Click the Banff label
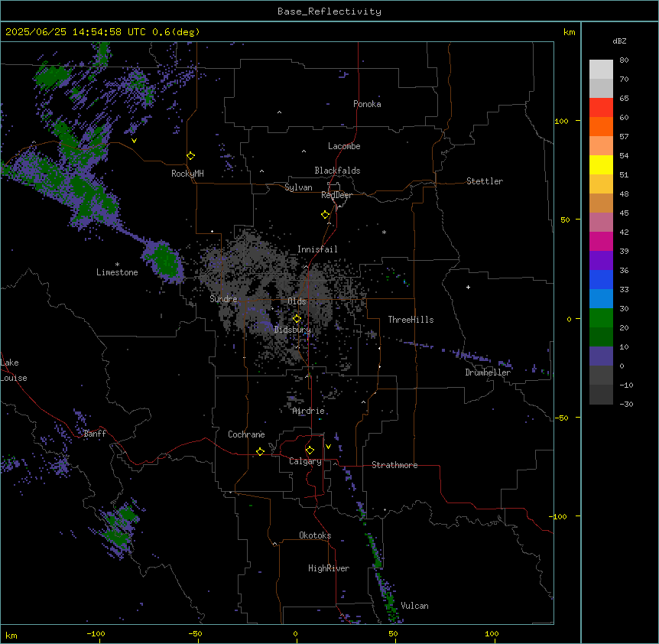Image resolution: width=659 pixels, height=644 pixels. [x=95, y=434]
